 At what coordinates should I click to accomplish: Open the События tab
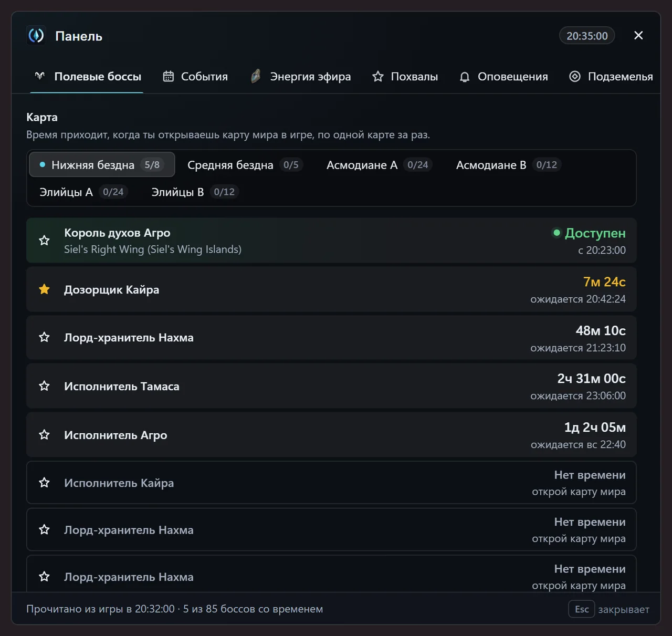click(x=195, y=77)
